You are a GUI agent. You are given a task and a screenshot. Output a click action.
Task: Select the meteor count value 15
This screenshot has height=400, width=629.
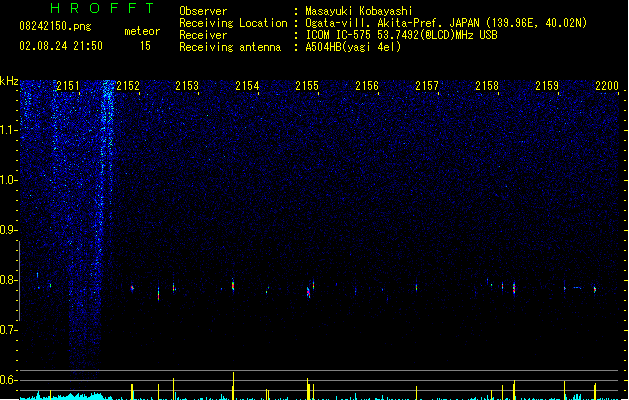pyautogui.click(x=145, y=46)
